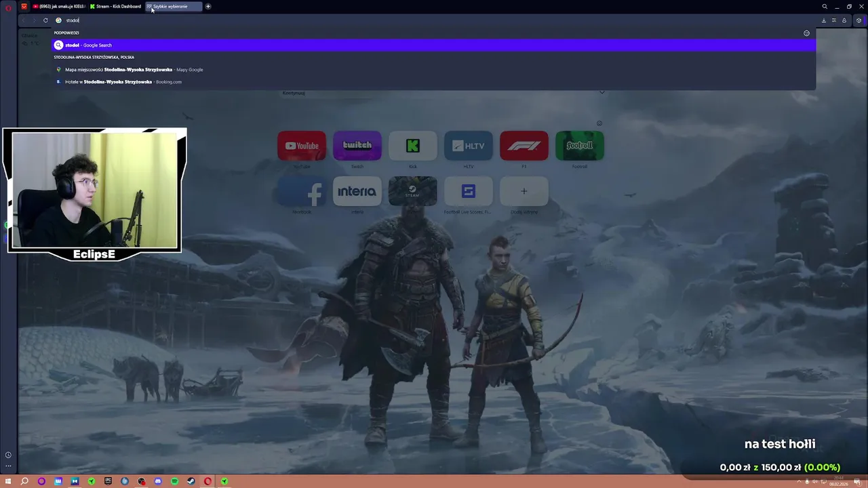Open the Opera menu logo

point(8,7)
